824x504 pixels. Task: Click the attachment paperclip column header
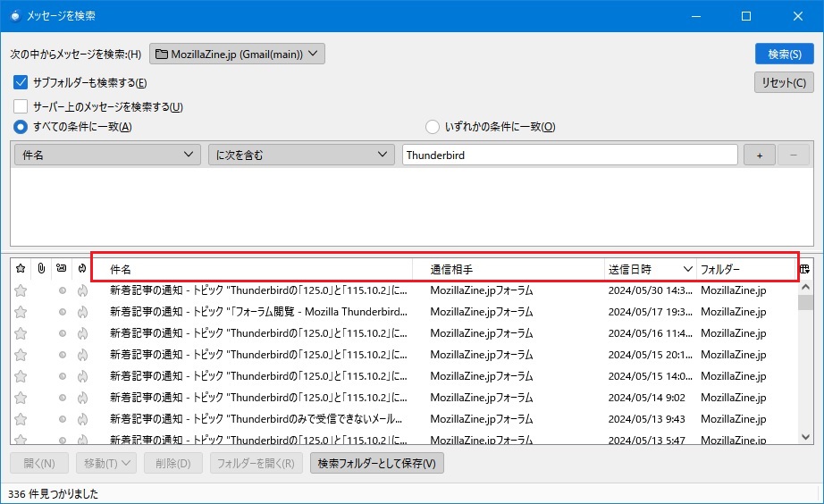pos(41,269)
